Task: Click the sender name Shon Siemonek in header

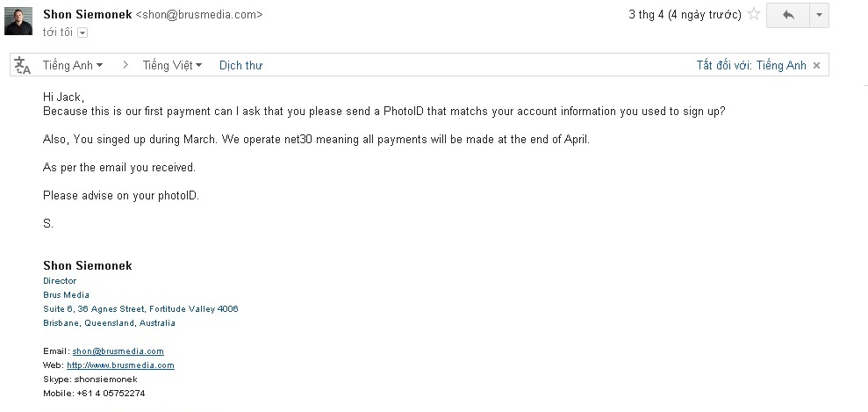Action: point(87,14)
